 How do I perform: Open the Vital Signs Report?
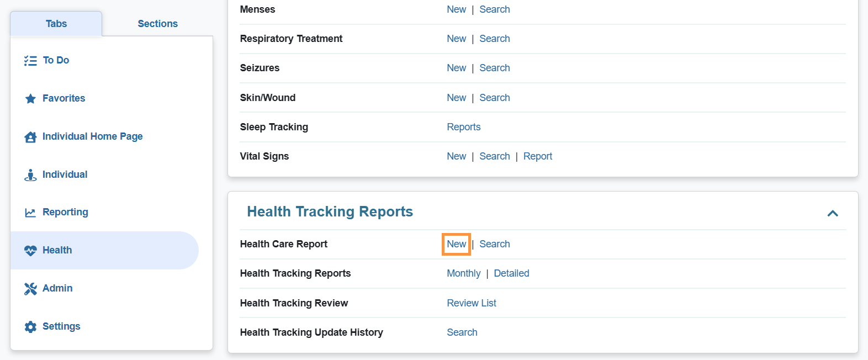[x=537, y=156]
